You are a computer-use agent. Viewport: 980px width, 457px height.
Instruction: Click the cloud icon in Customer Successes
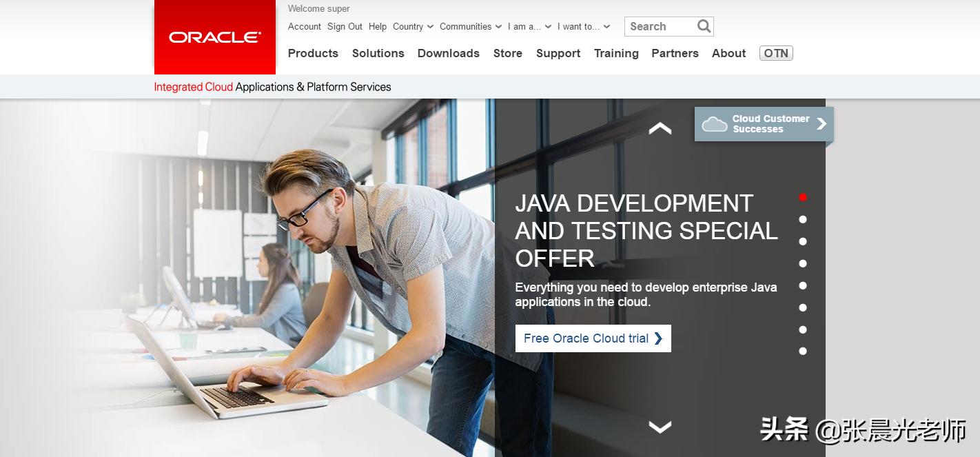(714, 124)
